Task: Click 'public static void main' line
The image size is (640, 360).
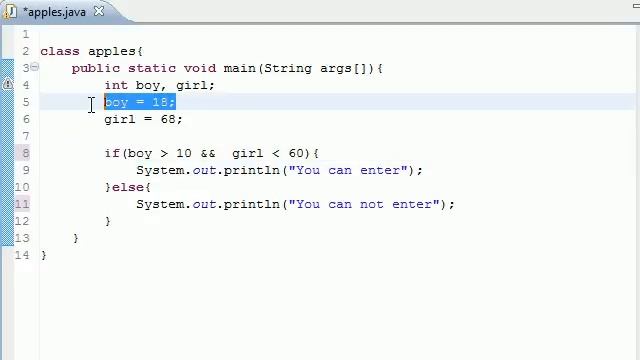Action: pos(227,68)
